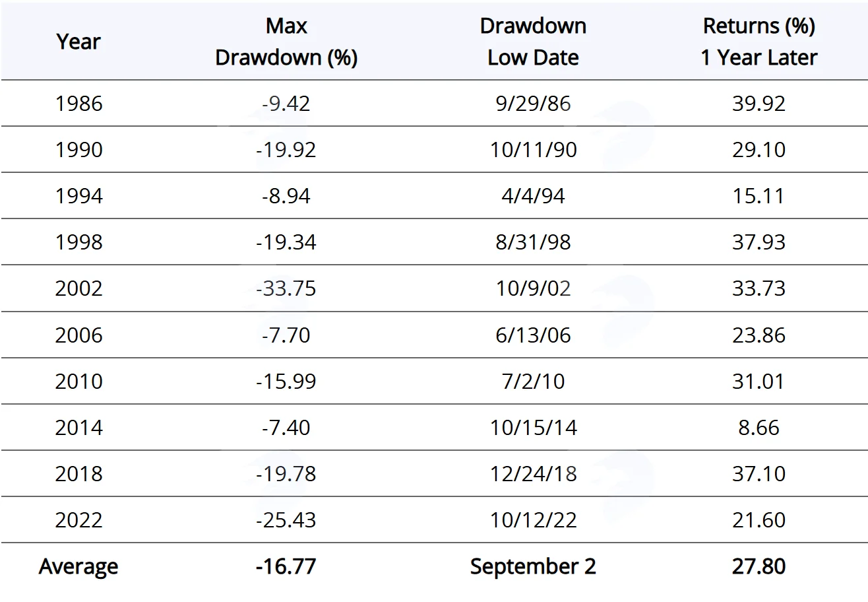Image resolution: width=868 pixels, height=602 pixels.
Task: Click the 1986 year cell
Action: 79,104
